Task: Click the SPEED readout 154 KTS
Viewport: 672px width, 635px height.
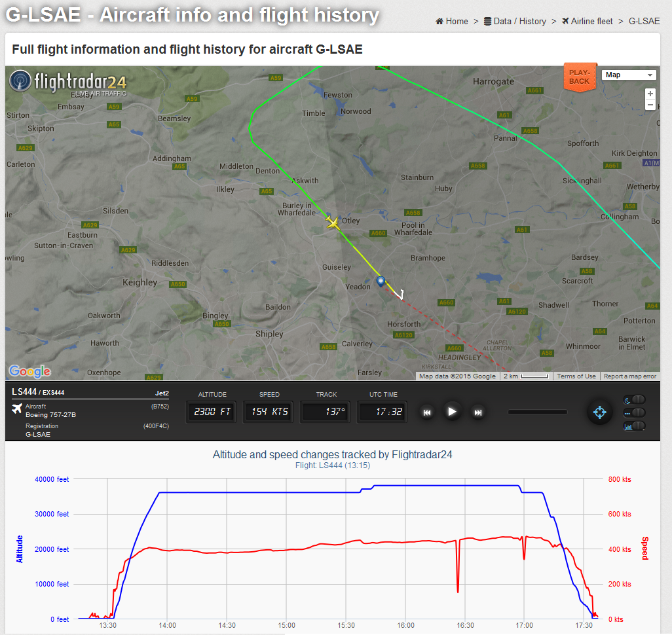Action: tap(269, 412)
